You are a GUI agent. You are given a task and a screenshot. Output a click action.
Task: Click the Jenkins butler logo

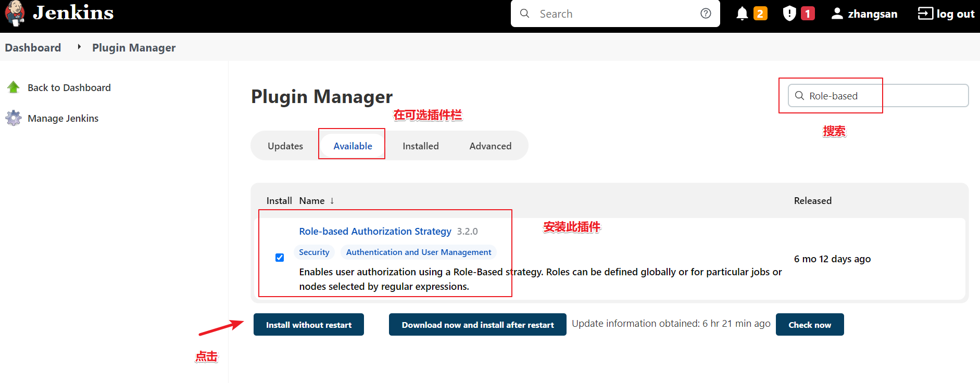point(15,13)
